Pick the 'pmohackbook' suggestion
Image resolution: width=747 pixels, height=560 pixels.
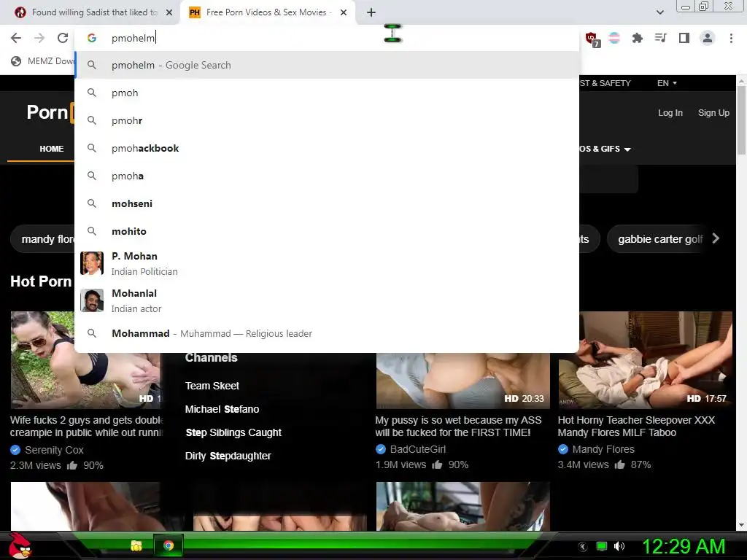[x=327, y=148]
